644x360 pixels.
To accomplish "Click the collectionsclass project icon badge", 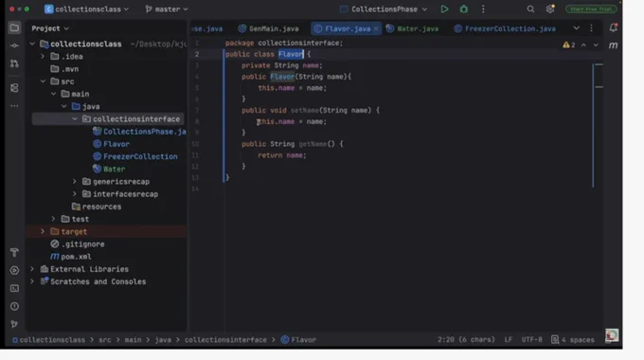I will point(49,9).
